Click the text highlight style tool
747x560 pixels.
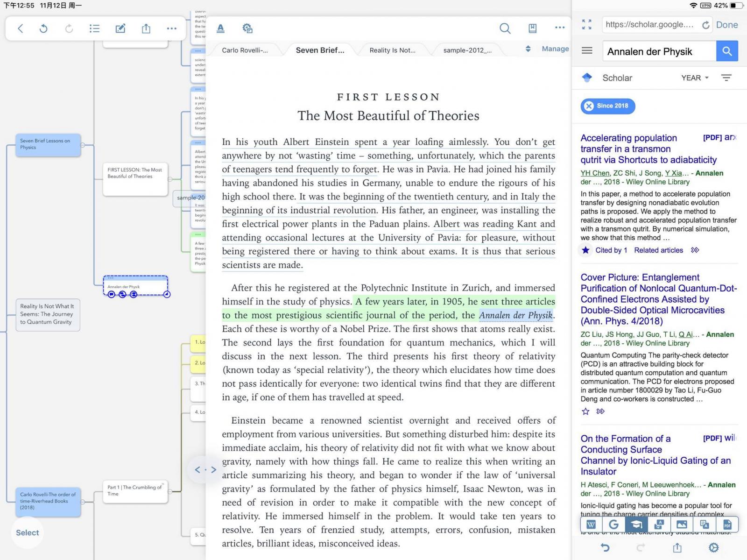pos(221,28)
